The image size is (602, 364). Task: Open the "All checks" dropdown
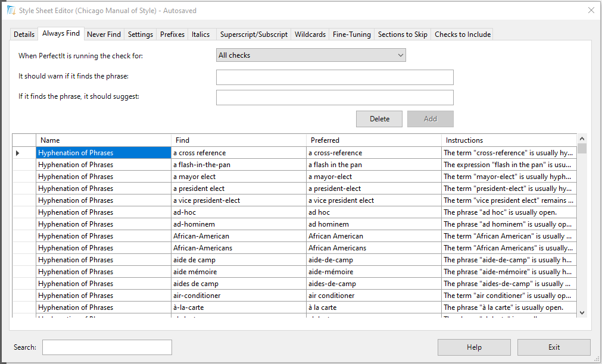310,55
